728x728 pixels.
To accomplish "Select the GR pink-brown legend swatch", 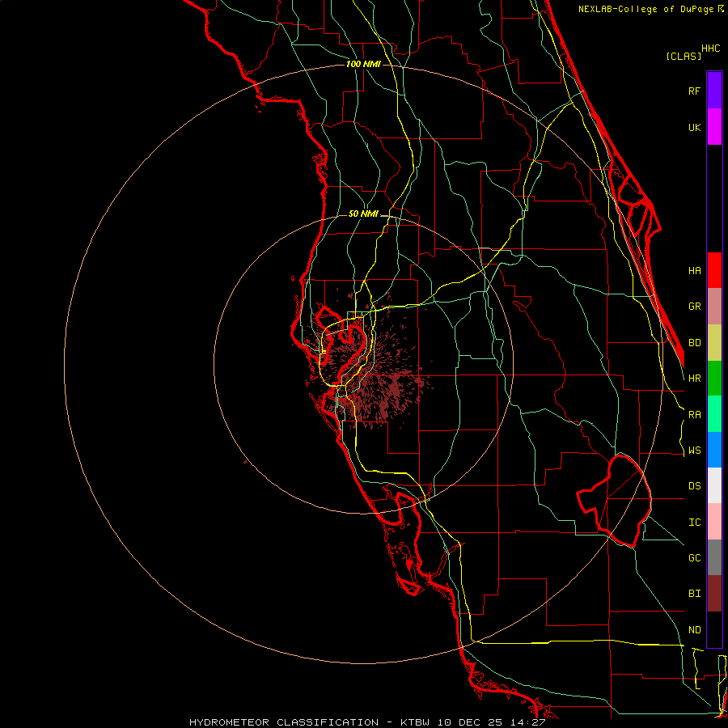I will coord(714,306).
